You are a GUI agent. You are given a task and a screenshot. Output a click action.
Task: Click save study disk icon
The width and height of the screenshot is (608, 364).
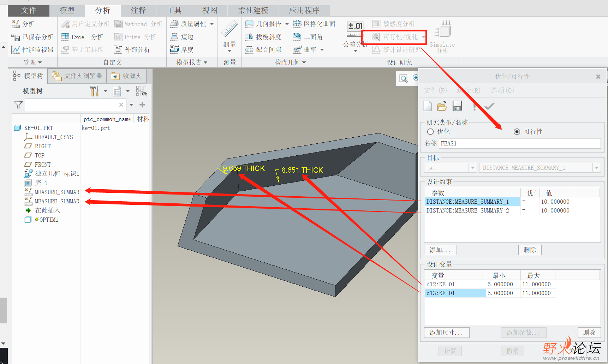pyautogui.click(x=457, y=106)
